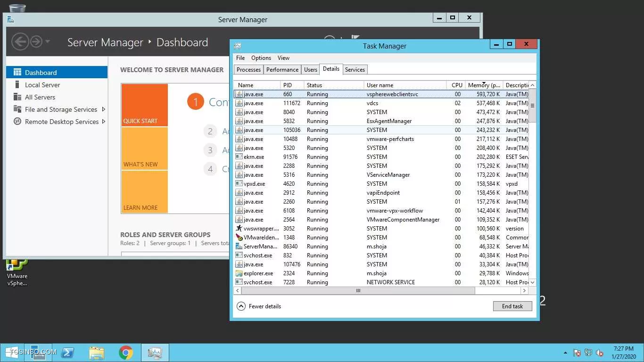
Task: Click the volume muted tray icon
Action: coord(600,353)
